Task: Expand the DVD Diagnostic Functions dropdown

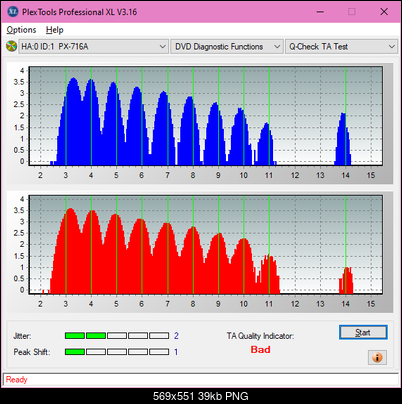Action: tap(227, 47)
